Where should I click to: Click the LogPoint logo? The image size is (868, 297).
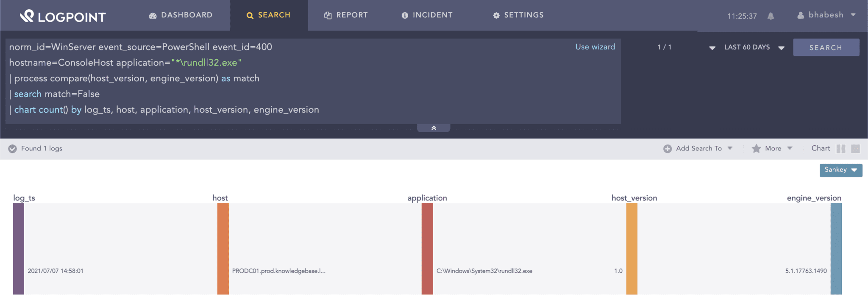63,16
